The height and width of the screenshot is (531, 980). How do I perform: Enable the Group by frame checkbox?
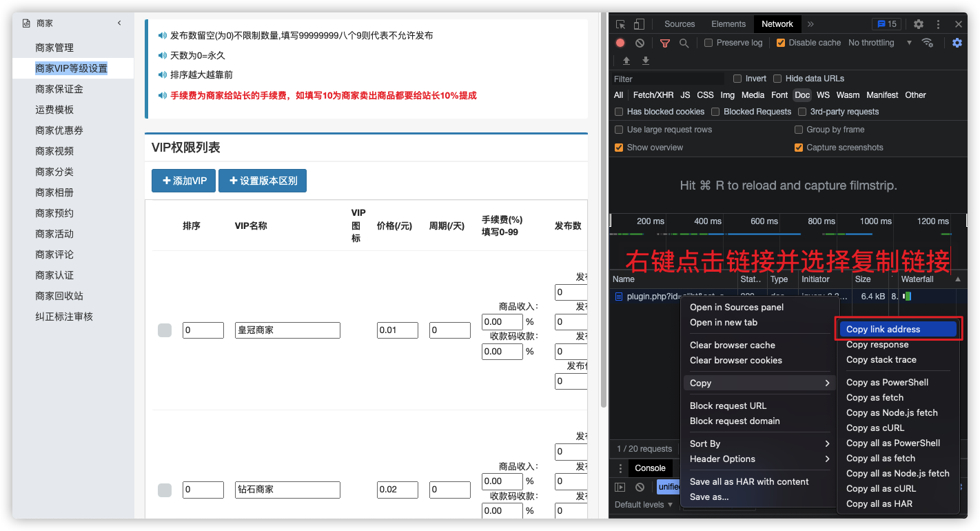[x=799, y=130]
